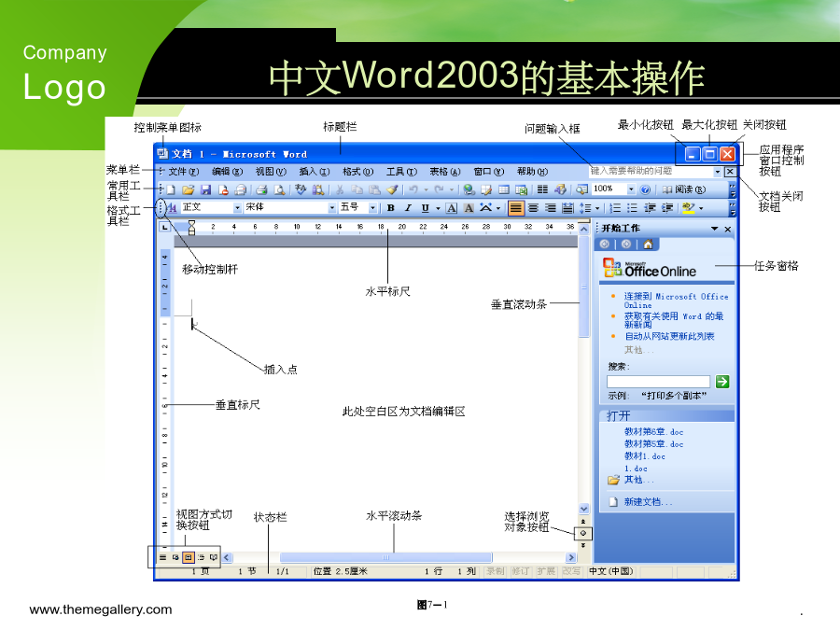The height and width of the screenshot is (630, 840).
Task: Toggle Italic formatting
Action: pos(408,208)
